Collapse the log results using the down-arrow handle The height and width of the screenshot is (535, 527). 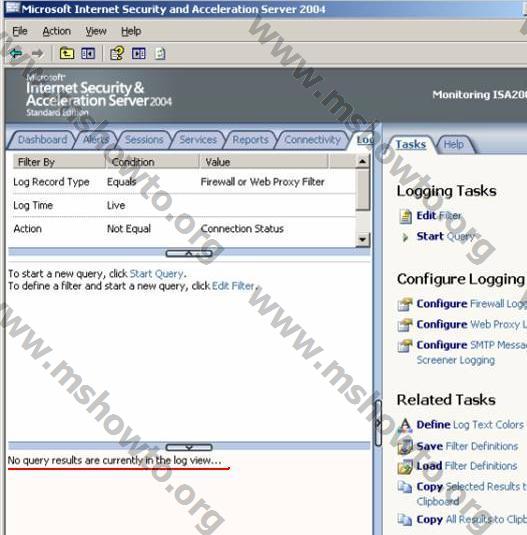189,447
